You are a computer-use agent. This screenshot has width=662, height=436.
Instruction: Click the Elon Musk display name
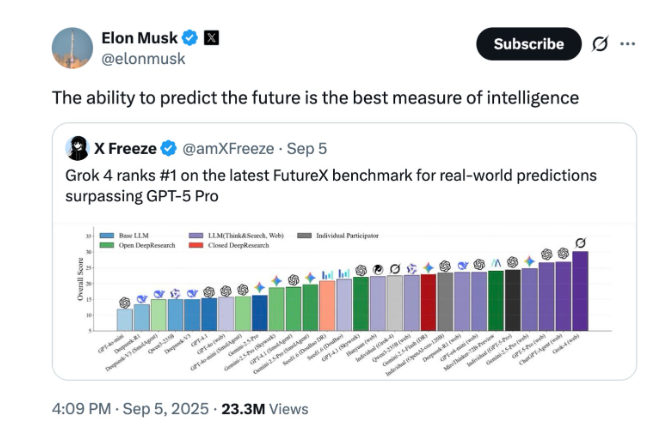click(137, 38)
